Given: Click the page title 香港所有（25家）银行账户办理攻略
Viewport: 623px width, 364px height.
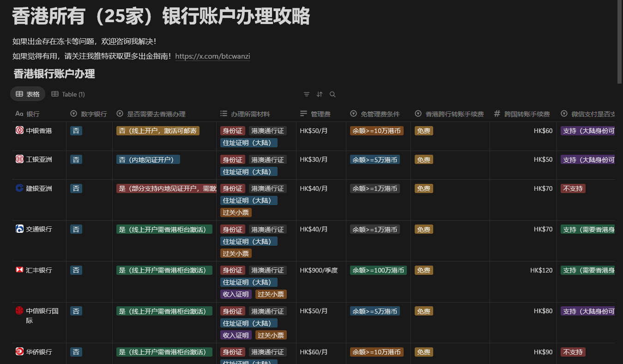Looking at the screenshot, I should tap(161, 17).
